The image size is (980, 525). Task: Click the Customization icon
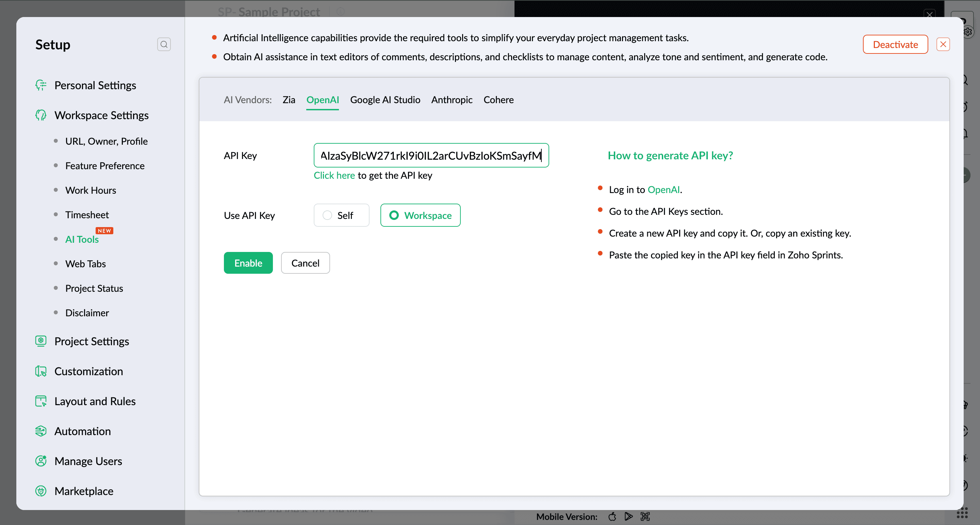pyautogui.click(x=41, y=371)
